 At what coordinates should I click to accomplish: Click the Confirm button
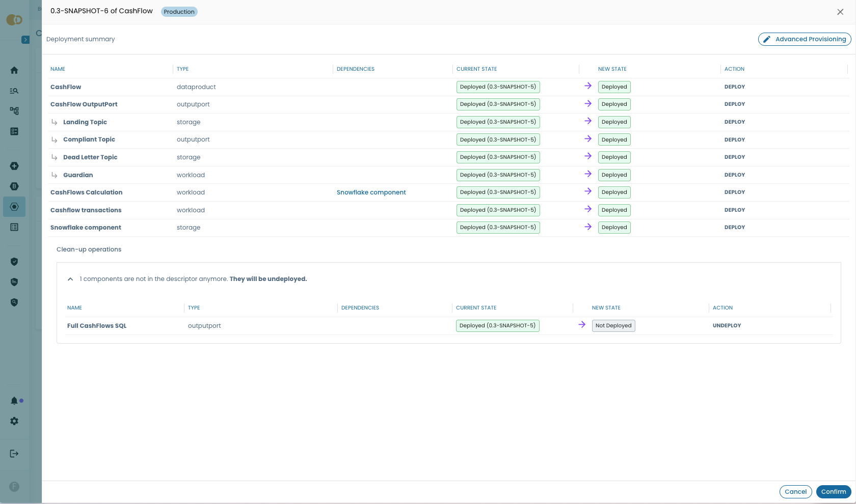pos(834,492)
